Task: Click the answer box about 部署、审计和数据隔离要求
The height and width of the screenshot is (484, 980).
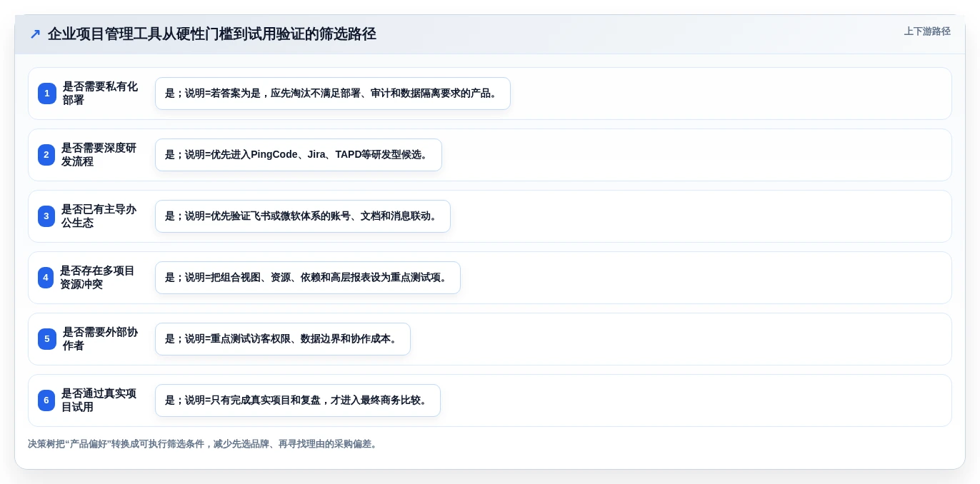Action: [333, 94]
